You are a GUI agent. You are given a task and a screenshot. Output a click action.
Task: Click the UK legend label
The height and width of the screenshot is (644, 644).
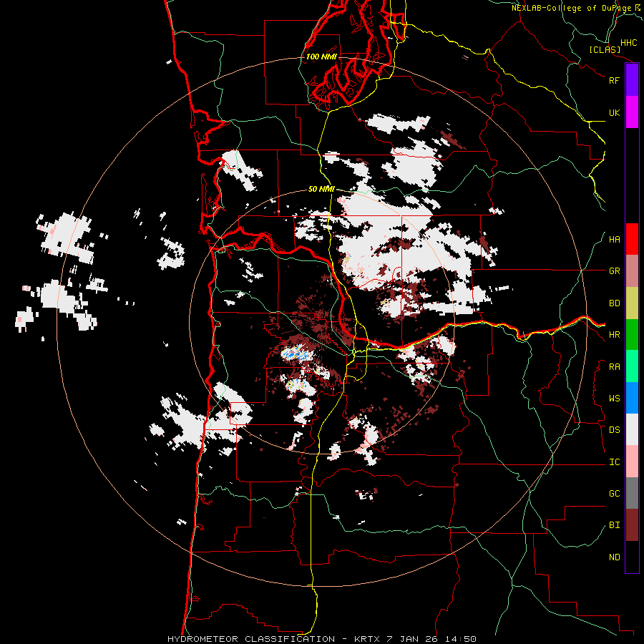(615, 112)
